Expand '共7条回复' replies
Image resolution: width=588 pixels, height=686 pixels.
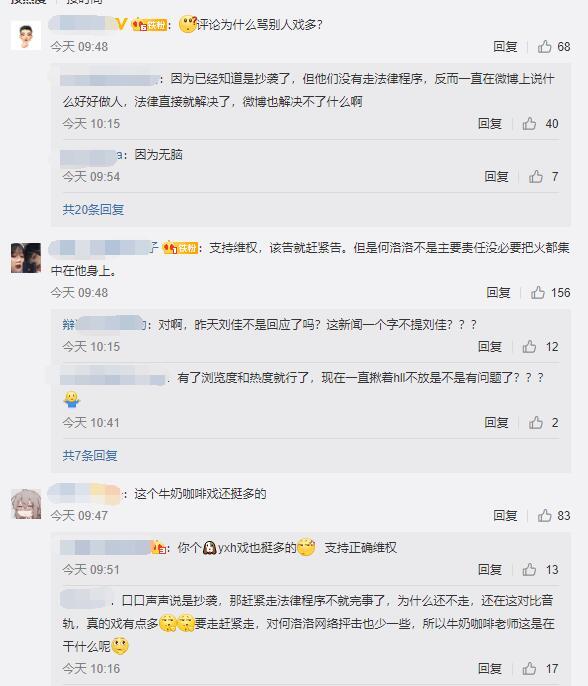click(90, 455)
